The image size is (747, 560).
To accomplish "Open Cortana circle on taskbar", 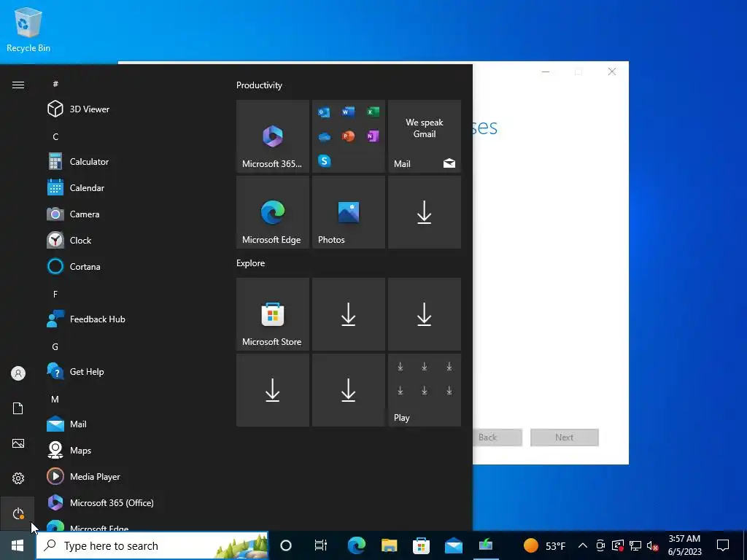I will pyautogui.click(x=286, y=545).
